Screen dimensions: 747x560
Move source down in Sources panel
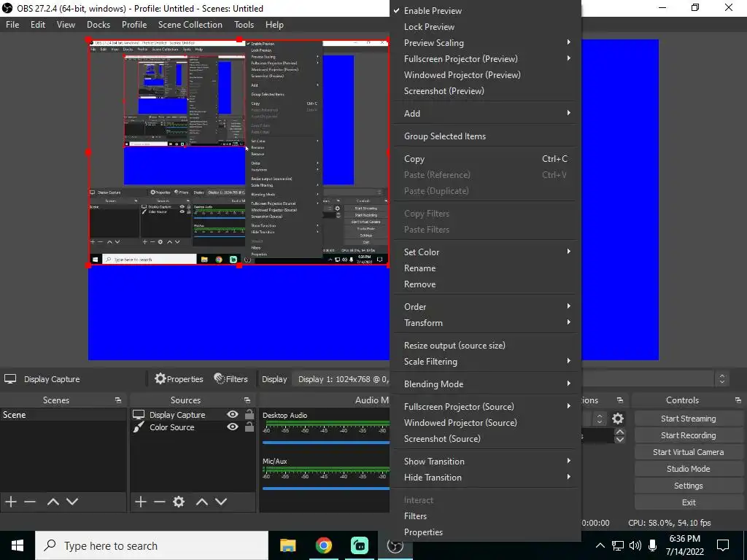(x=221, y=502)
